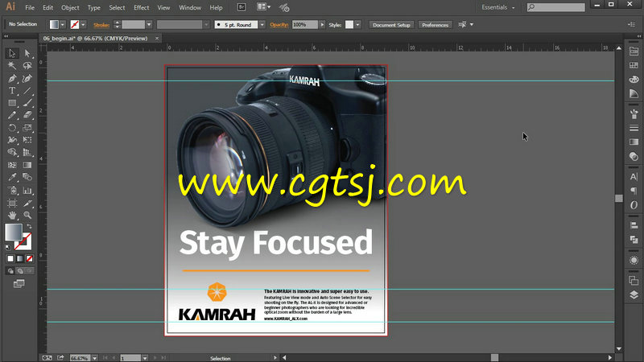Switch to the 06_begin.ai document tab
The image size is (644, 362).
pyautogui.click(x=95, y=38)
